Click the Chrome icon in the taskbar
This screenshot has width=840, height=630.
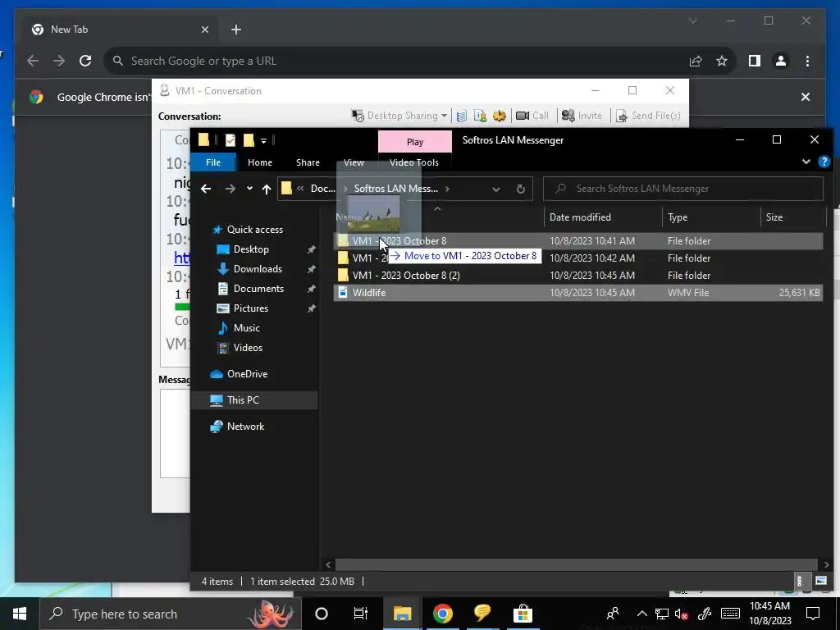442,614
